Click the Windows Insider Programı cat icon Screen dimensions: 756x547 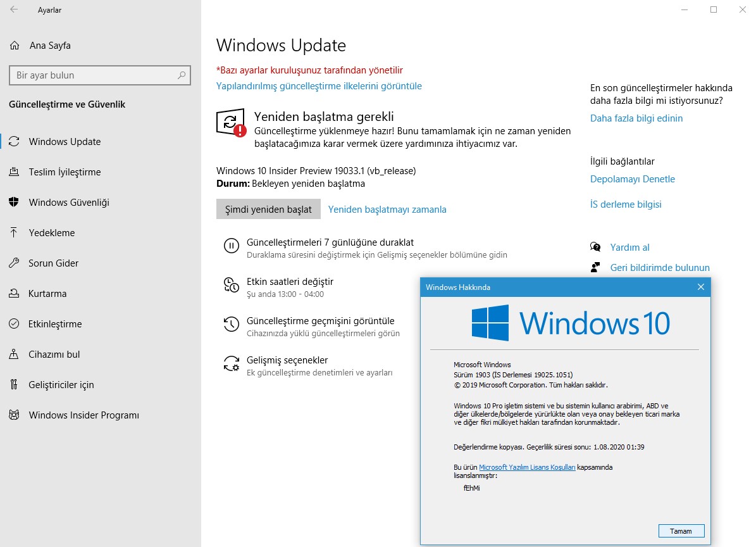[x=14, y=415]
